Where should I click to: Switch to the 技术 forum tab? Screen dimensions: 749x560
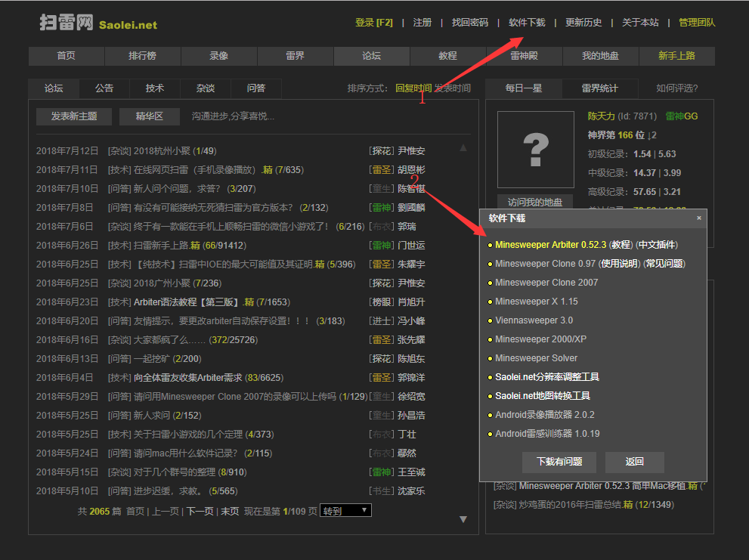click(155, 88)
